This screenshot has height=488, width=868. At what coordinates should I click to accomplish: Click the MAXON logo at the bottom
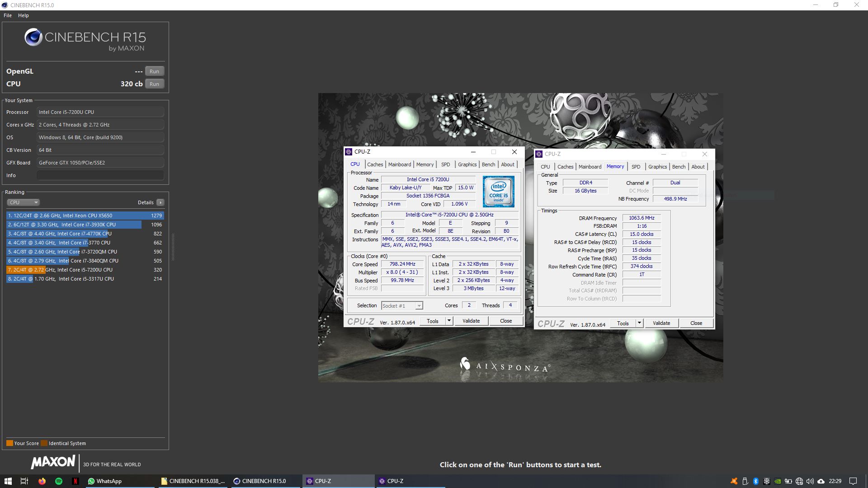[x=53, y=462]
